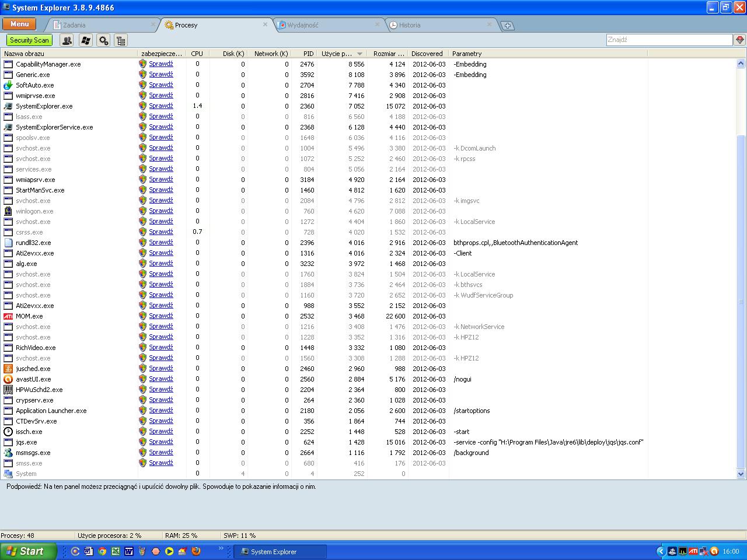Click sort arrow on Użycie pamięci column
Image resolution: width=747 pixels, height=560 pixels.
click(359, 54)
